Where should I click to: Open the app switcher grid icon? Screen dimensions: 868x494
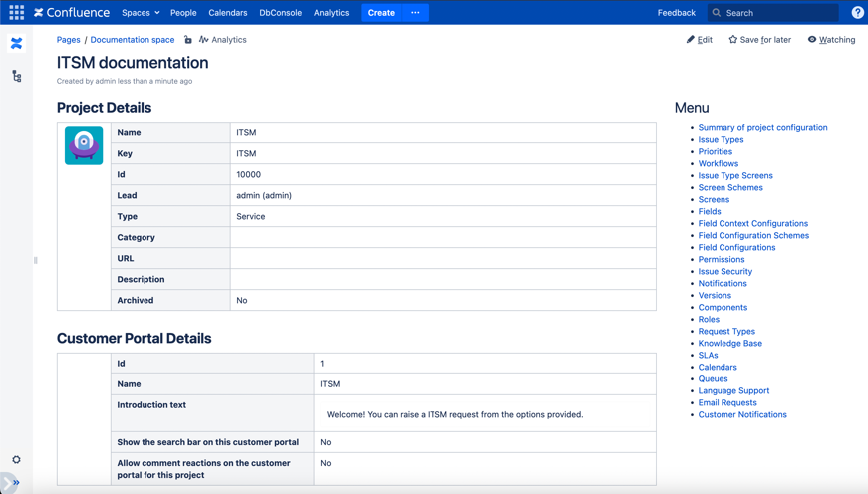17,12
